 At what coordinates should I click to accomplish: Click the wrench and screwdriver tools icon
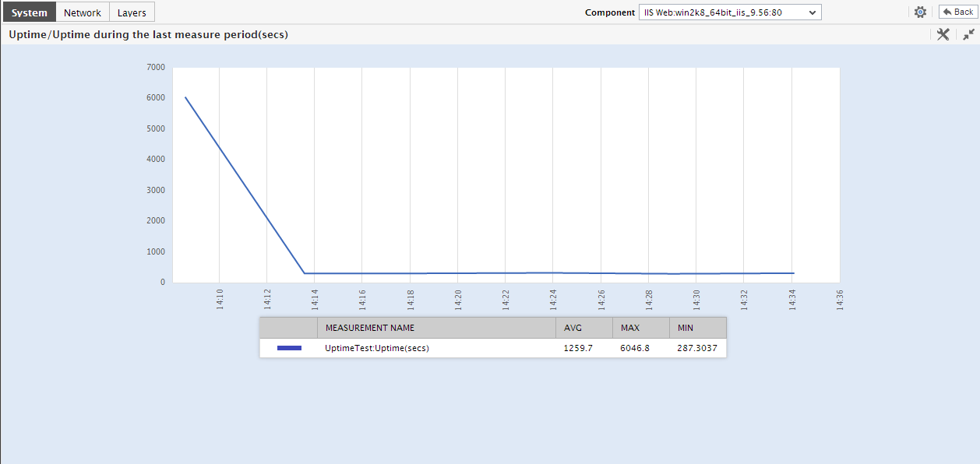tap(943, 34)
